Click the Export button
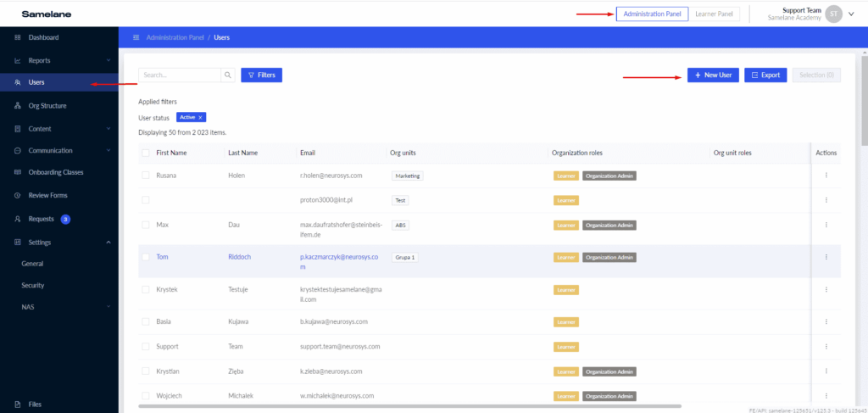Screen dimensions: 868x413 tap(765, 75)
